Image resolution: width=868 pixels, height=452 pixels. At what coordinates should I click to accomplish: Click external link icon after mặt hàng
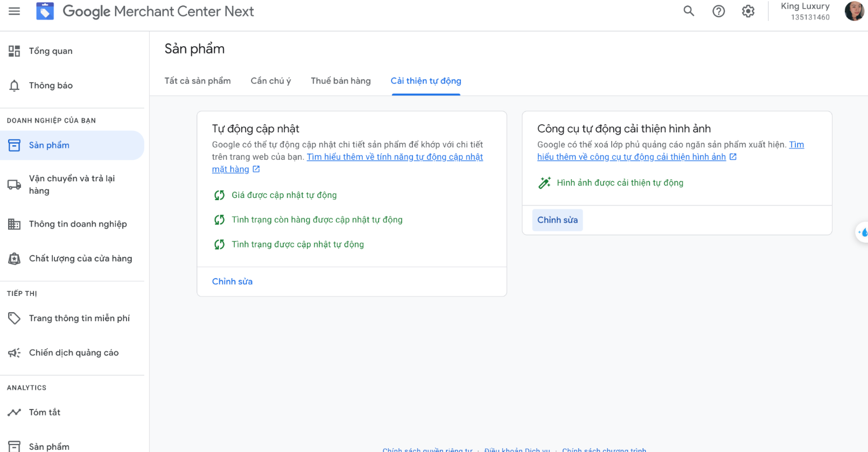pyautogui.click(x=256, y=169)
